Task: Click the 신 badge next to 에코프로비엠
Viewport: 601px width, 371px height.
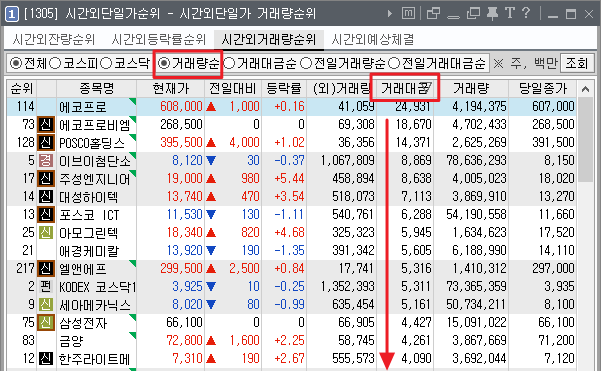Action: pos(46,125)
